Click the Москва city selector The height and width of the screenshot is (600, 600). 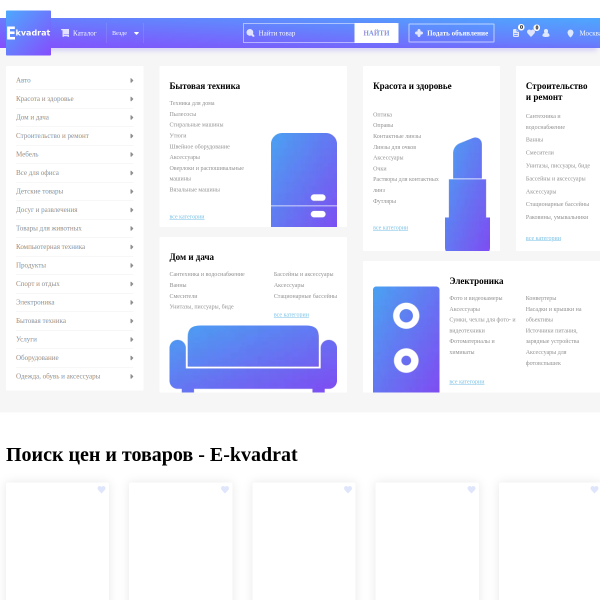(589, 33)
